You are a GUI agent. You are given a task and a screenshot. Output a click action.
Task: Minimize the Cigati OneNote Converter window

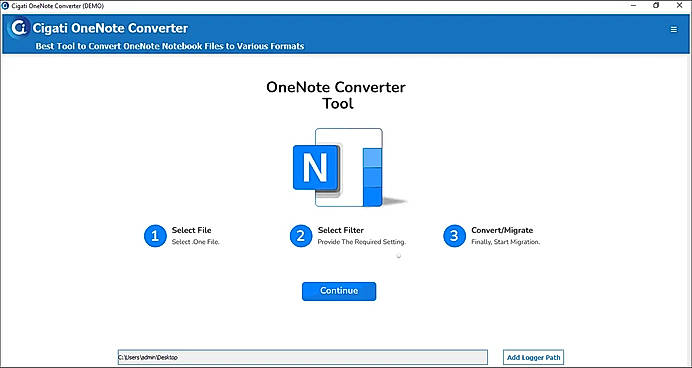pyautogui.click(x=634, y=6)
